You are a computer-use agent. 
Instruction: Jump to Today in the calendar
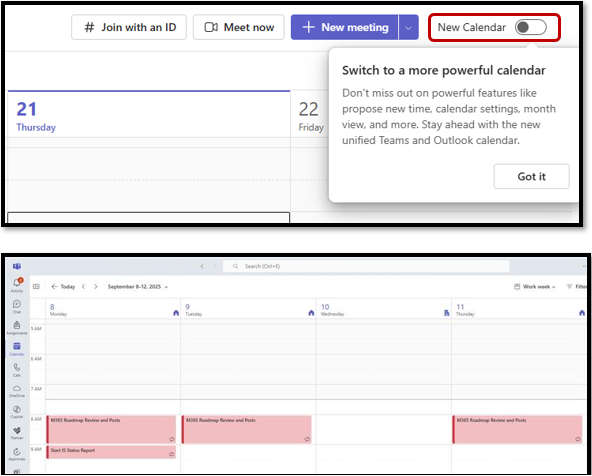click(x=63, y=287)
